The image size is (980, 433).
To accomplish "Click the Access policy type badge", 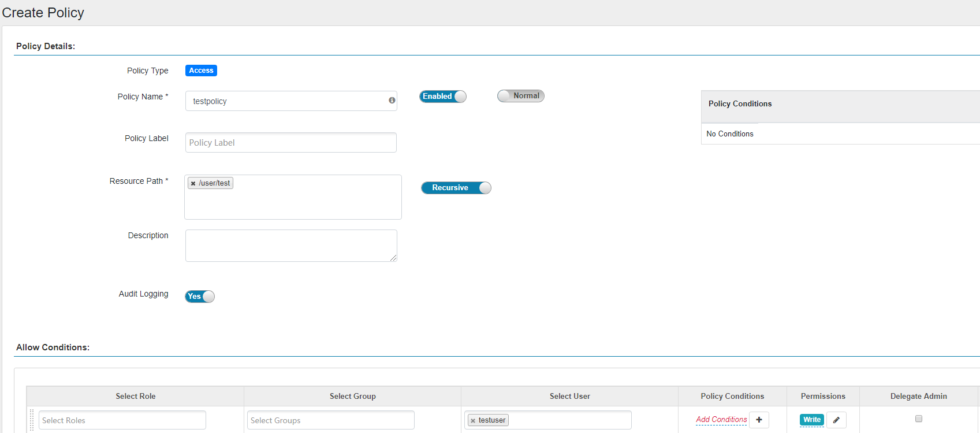I will [201, 71].
